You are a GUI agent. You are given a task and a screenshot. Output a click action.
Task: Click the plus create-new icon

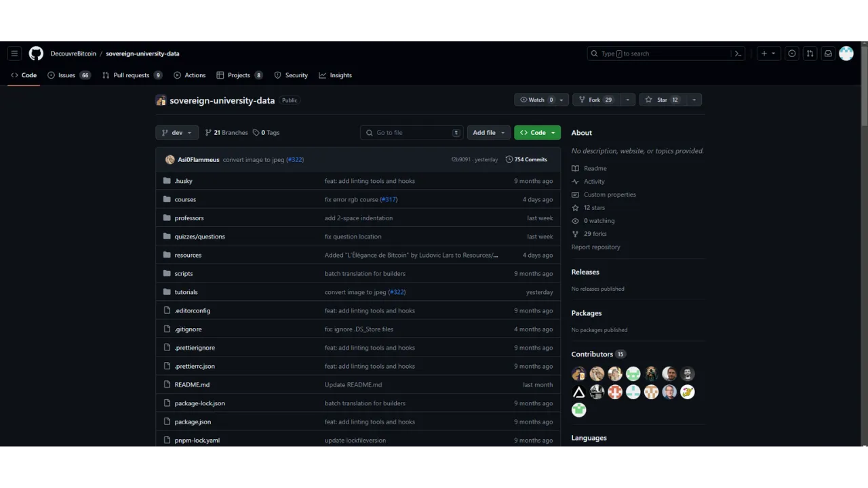point(768,54)
